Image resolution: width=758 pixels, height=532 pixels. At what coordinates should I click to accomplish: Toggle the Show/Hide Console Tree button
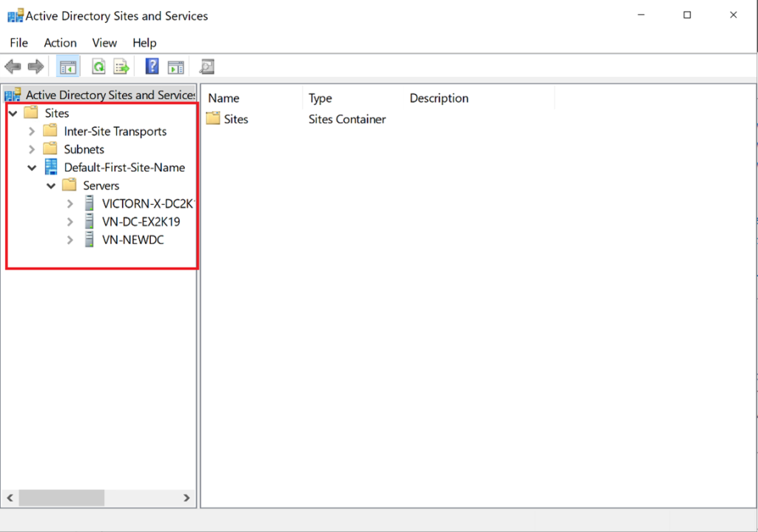click(x=68, y=67)
